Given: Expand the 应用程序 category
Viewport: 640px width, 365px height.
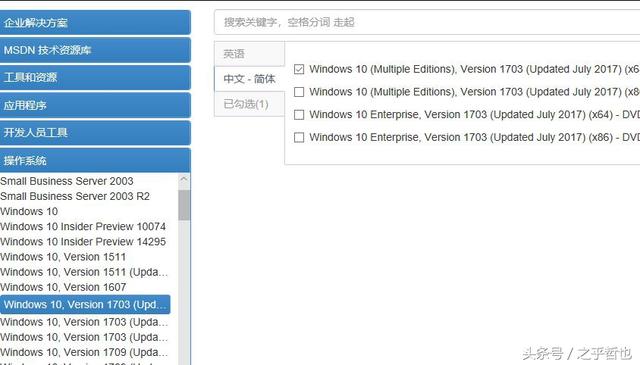Looking at the screenshot, I should pos(95,105).
